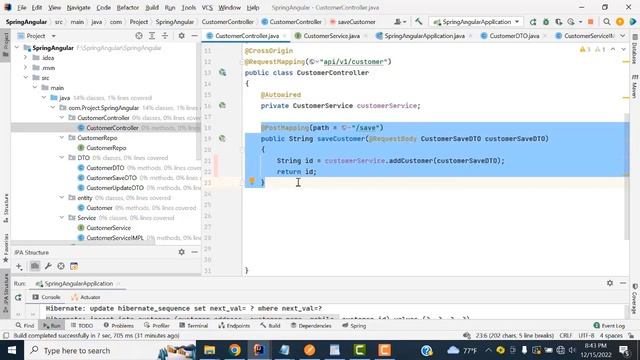Show the hidden editor tabs dropdown
640x360 pixels.
click(623, 36)
